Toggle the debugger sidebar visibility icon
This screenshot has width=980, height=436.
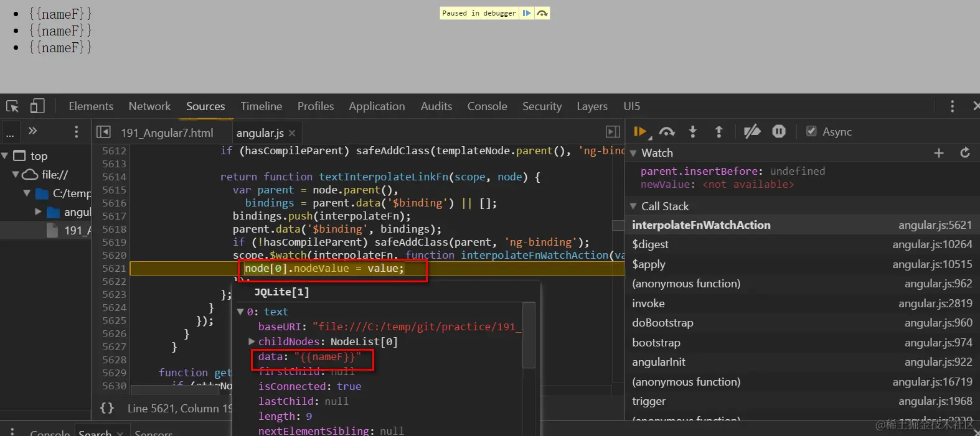coord(613,132)
